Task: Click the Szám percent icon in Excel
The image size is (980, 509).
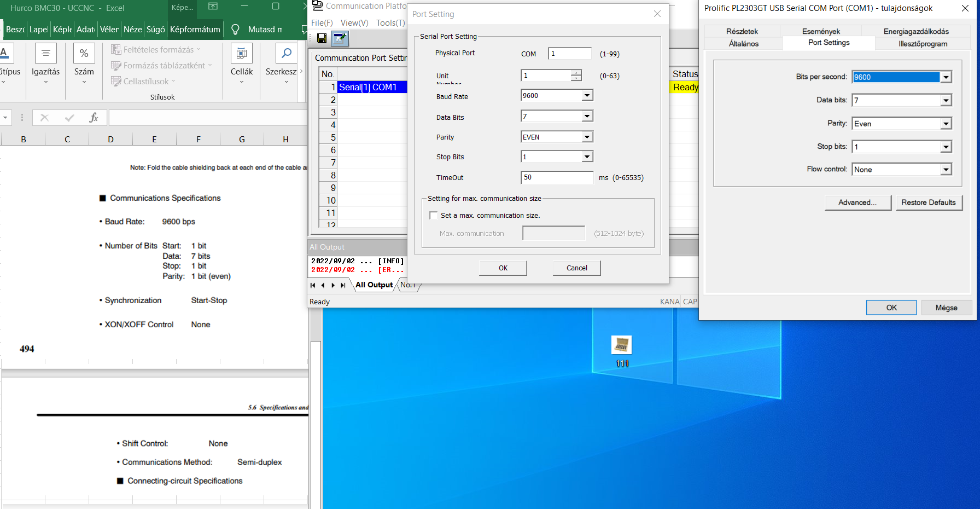Action: pos(84,53)
